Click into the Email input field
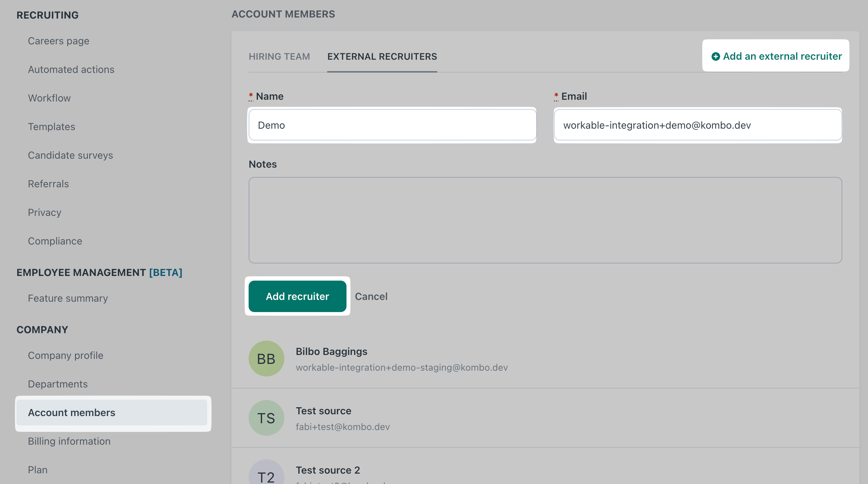 697,125
